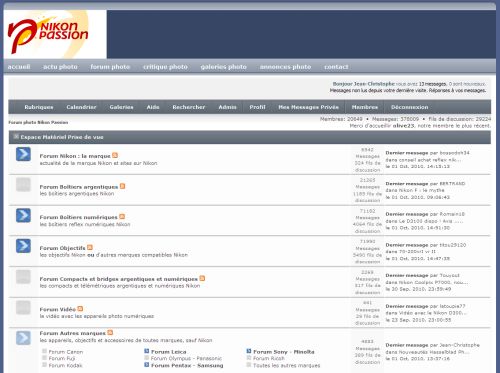Open RSS feed for Forum Objectifs
The height and width of the screenshot is (373, 500).
(90, 247)
